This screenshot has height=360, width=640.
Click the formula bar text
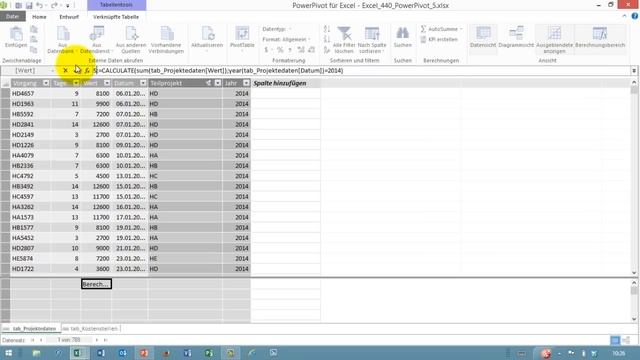pyautogui.click(x=219, y=71)
